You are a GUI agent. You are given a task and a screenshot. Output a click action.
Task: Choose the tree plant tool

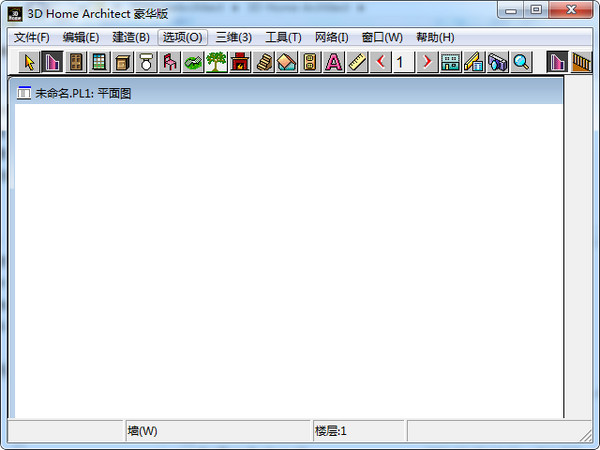(x=216, y=62)
